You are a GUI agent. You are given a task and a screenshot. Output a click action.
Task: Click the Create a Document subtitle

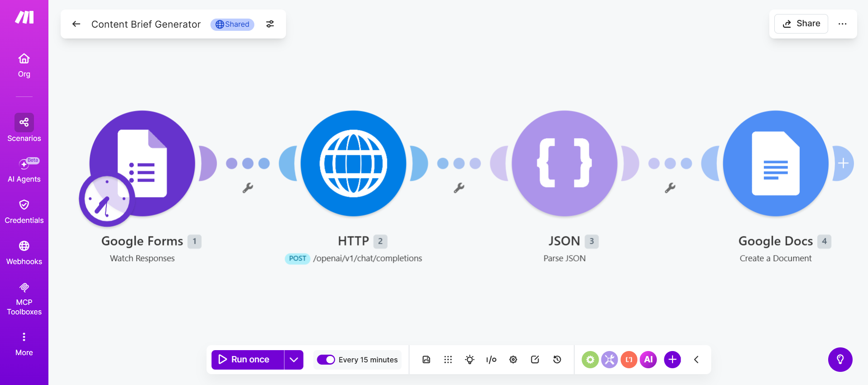[776, 258]
